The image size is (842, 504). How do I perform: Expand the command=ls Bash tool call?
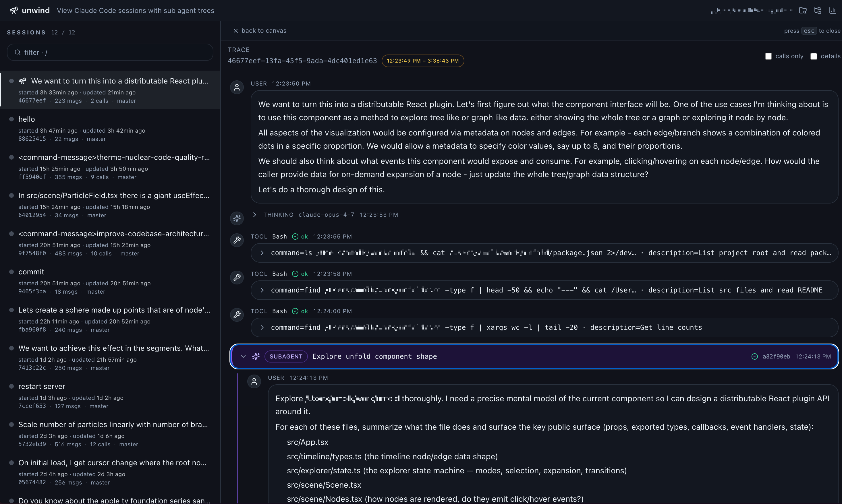coord(262,253)
